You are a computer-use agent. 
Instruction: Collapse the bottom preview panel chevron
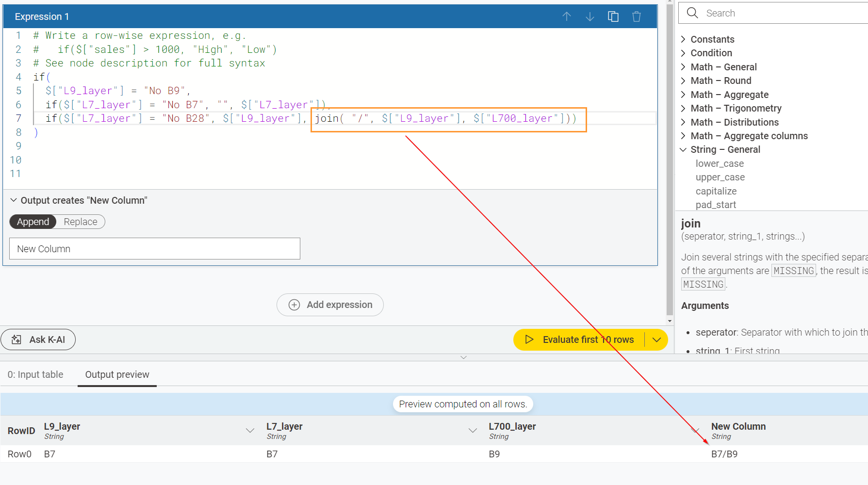pos(463,357)
